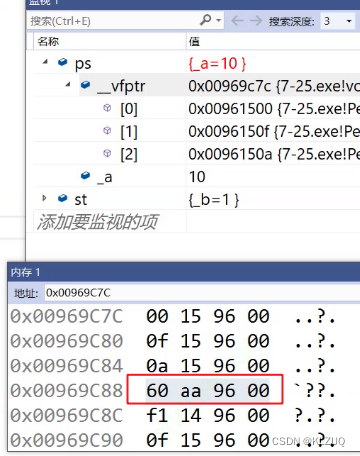Screen dimensions: 360x456
Task: Click the value {_a=10 } for ps
Action: pos(217,63)
